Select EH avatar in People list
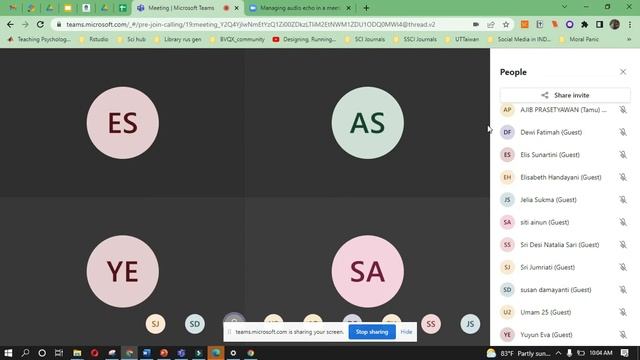The image size is (640, 360). [507, 177]
